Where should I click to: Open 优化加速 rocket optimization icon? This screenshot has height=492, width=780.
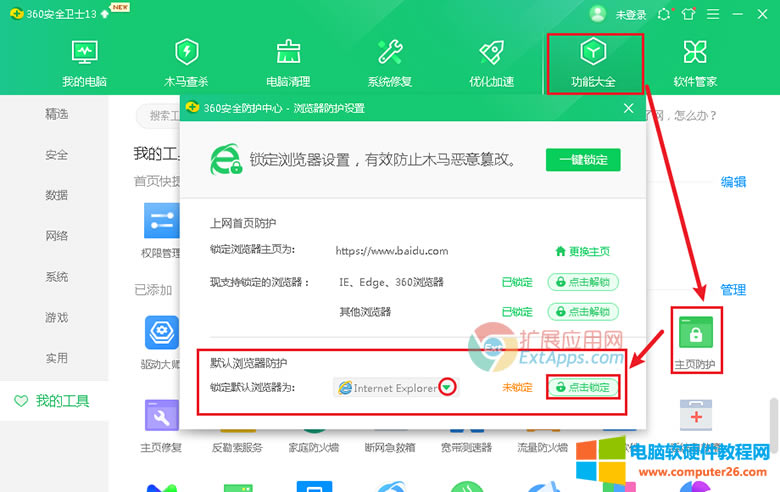[491, 62]
